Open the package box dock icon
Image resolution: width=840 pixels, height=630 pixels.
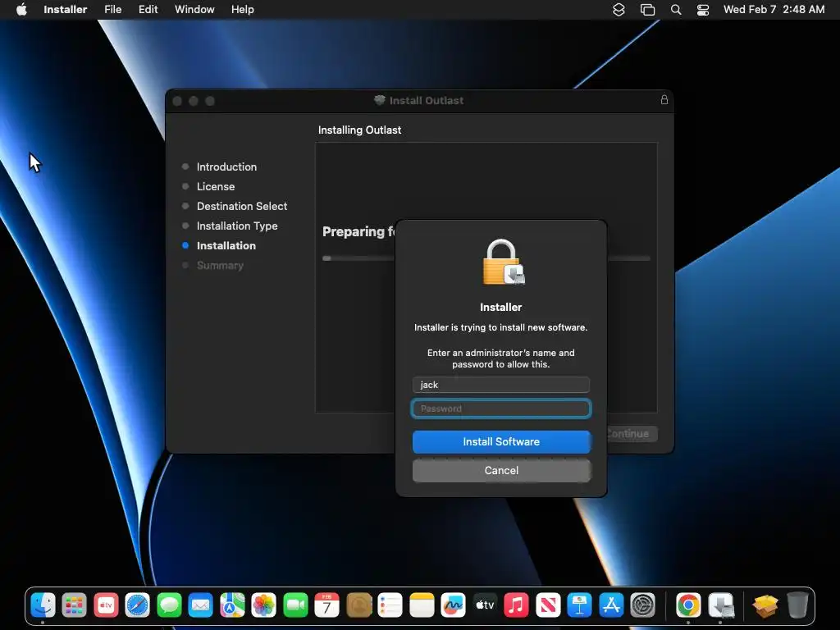[765, 605]
